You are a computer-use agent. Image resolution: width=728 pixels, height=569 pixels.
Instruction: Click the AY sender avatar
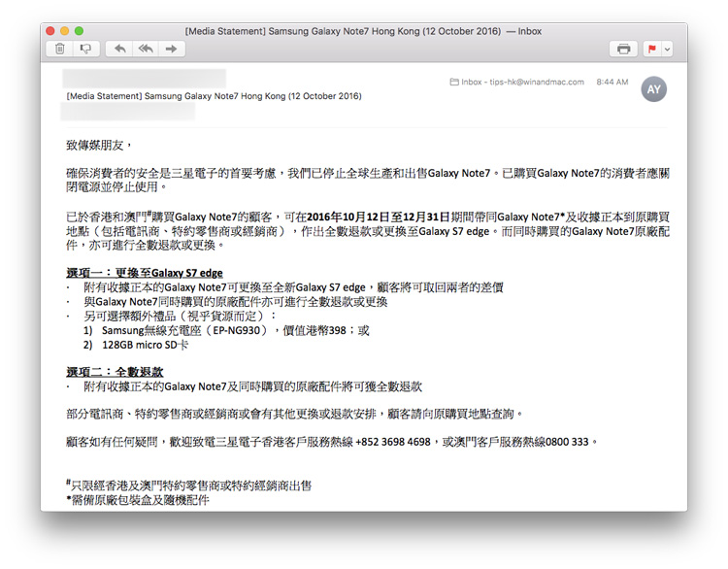(x=654, y=88)
